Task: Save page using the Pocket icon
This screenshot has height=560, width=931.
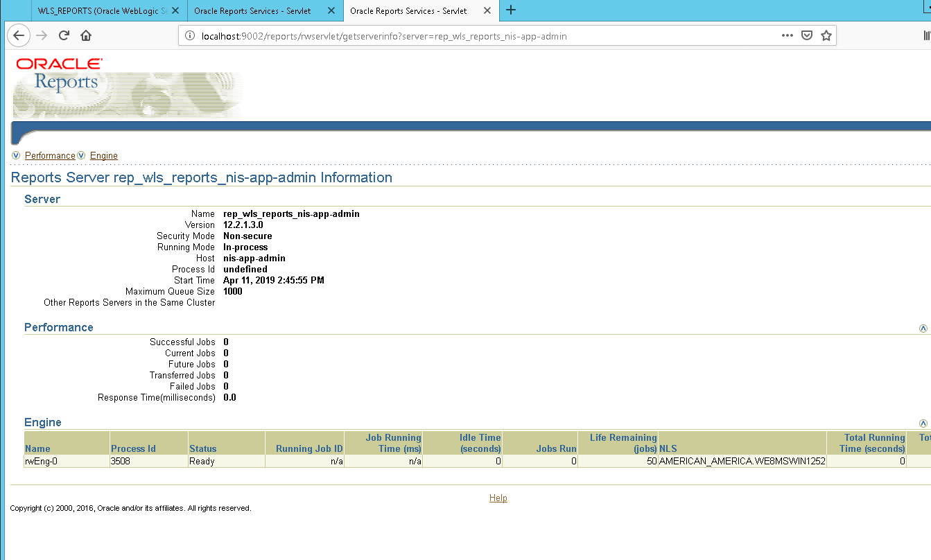Action: coord(807,35)
